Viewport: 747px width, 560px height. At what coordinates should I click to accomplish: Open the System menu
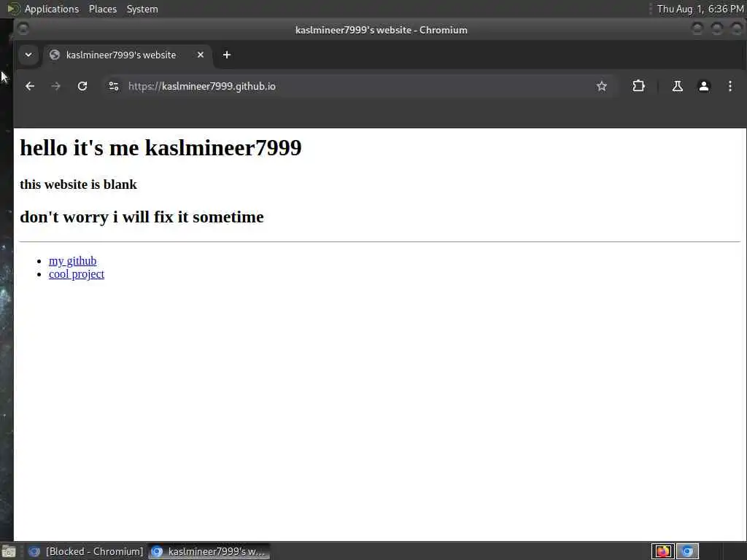coord(142,9)
